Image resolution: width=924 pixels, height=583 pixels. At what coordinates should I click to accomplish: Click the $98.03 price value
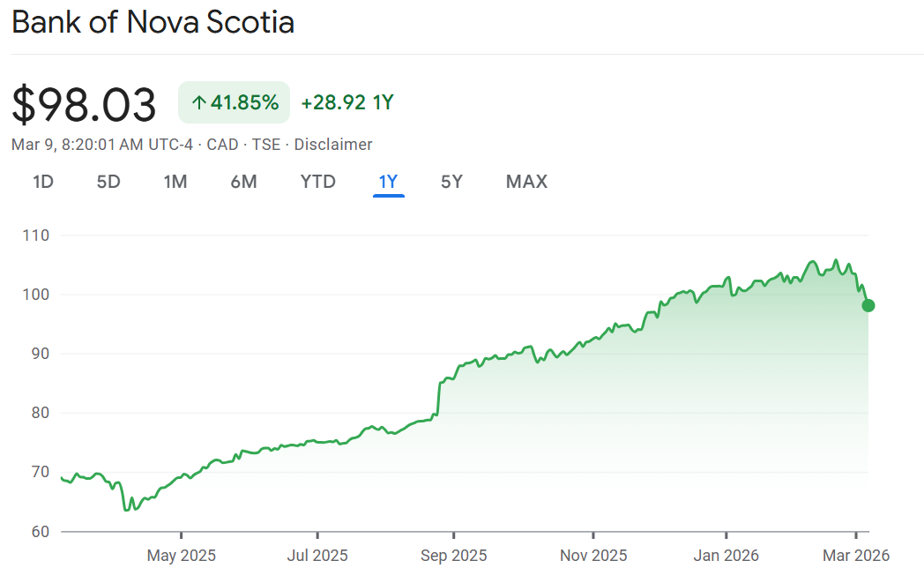pyautogui.click(x=84, y=104)
